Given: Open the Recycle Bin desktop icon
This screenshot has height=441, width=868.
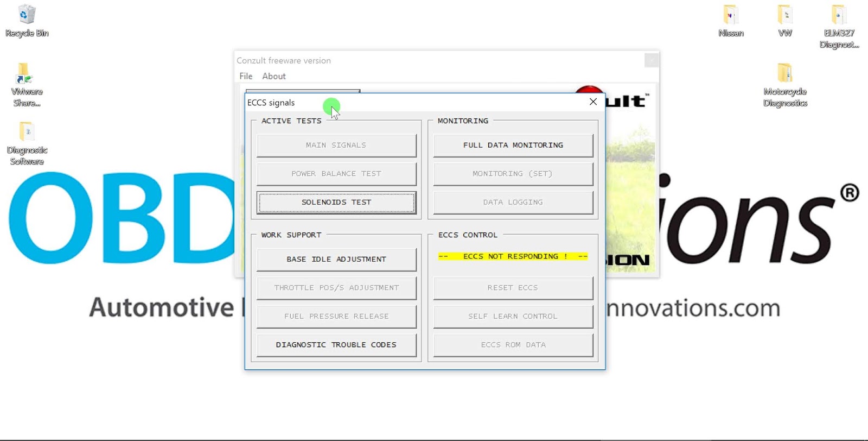Looking at the screenshot, I should pyautogui.click(x=27, y=21).
